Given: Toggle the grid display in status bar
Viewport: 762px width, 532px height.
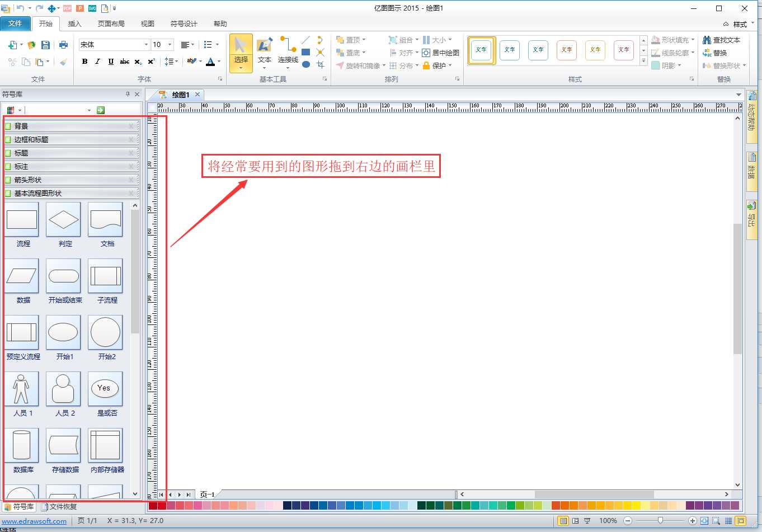Looking at the screenshot, I should (x=728, y=521).
